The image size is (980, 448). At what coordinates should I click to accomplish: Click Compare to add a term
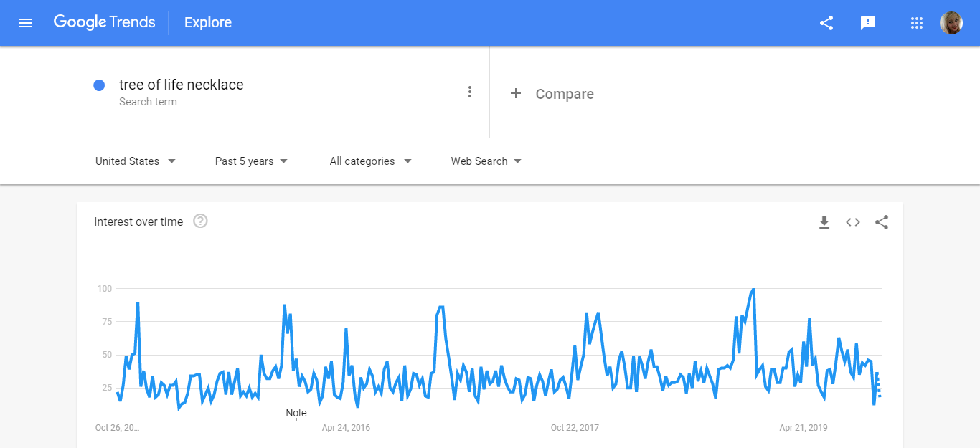point(552,94)
